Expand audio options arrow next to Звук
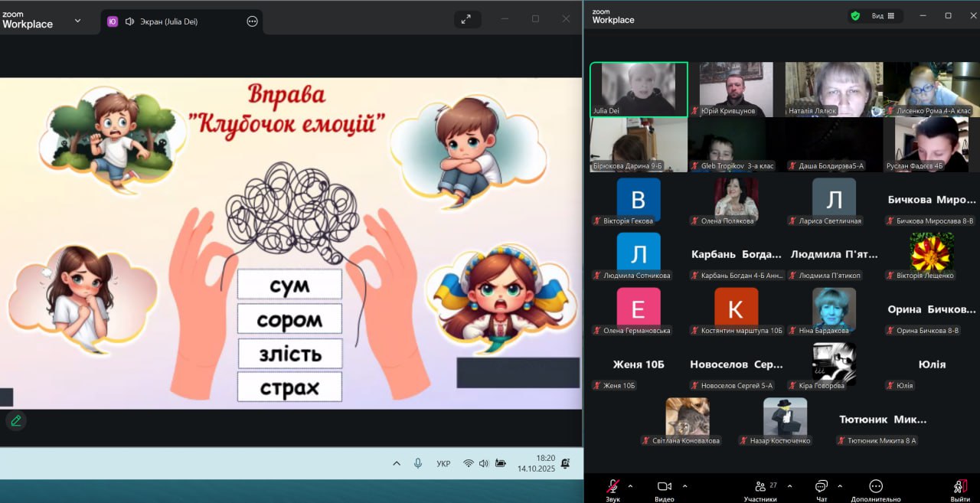The width and height of the screenshot is (980, 503). click(x=630, y=486)
